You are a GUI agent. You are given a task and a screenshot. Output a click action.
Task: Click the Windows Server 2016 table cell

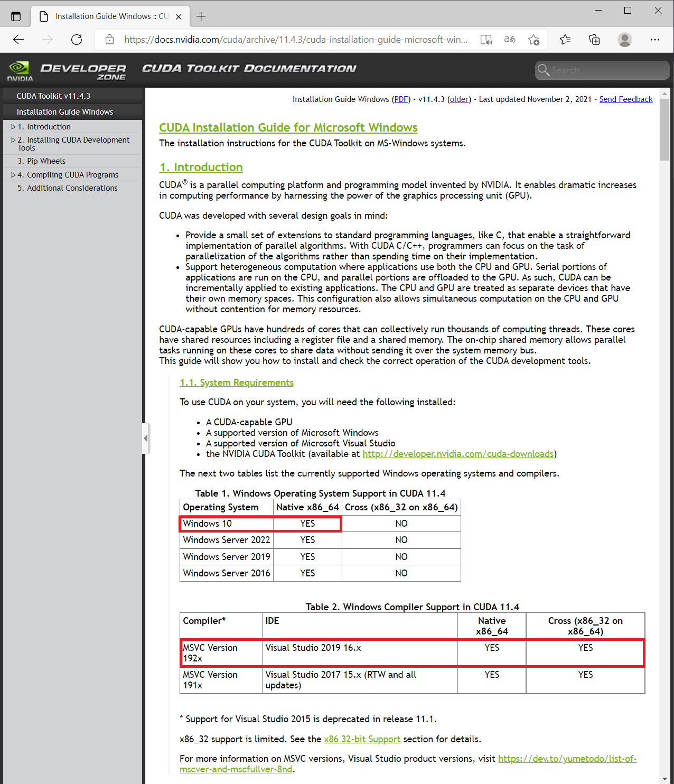pos(227,573)
